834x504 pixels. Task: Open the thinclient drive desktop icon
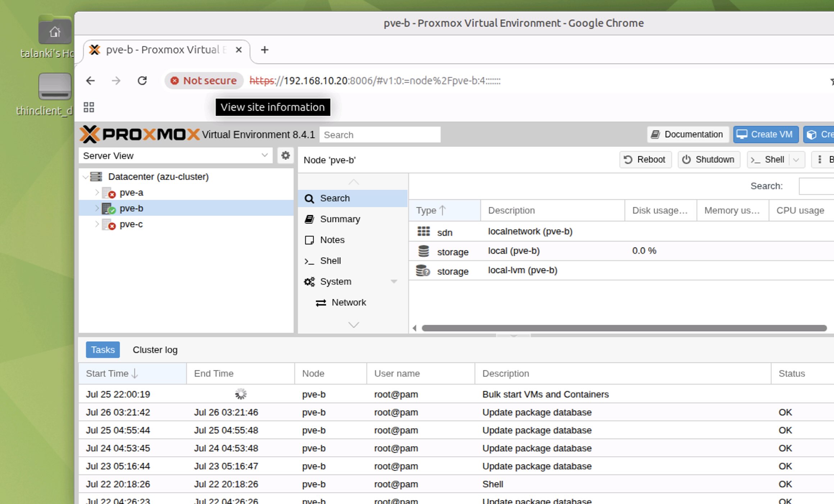pos(55,86)
